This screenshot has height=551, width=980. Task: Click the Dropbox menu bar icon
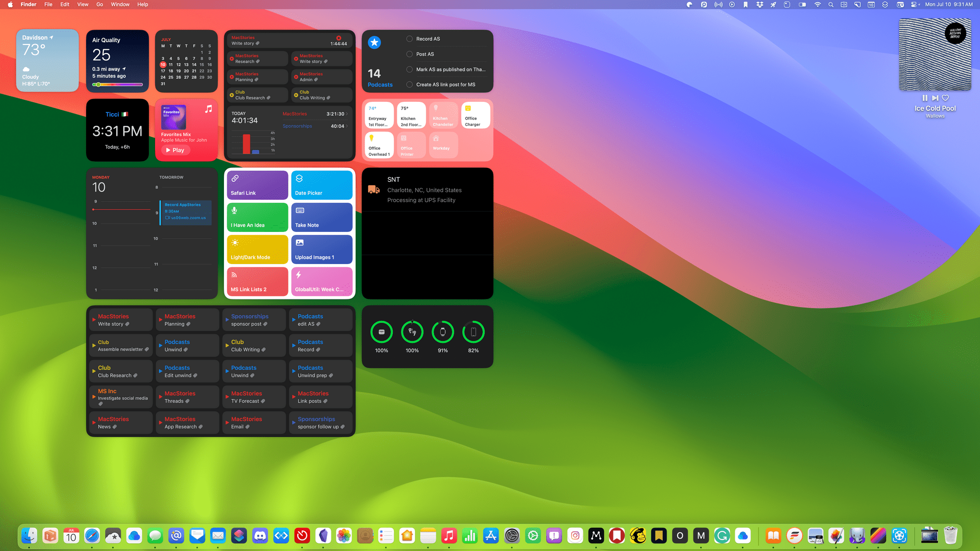click(x=759, y=4)
